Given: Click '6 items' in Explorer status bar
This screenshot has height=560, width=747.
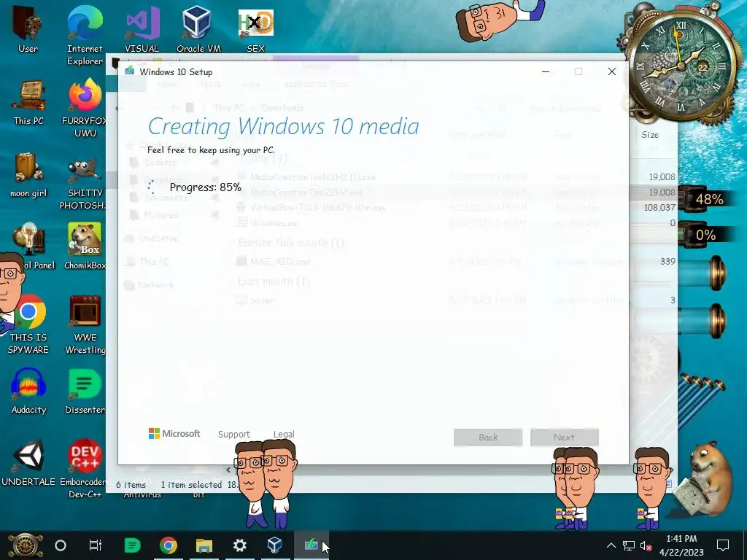Looking at the screenshot, I should click(131, 485).
